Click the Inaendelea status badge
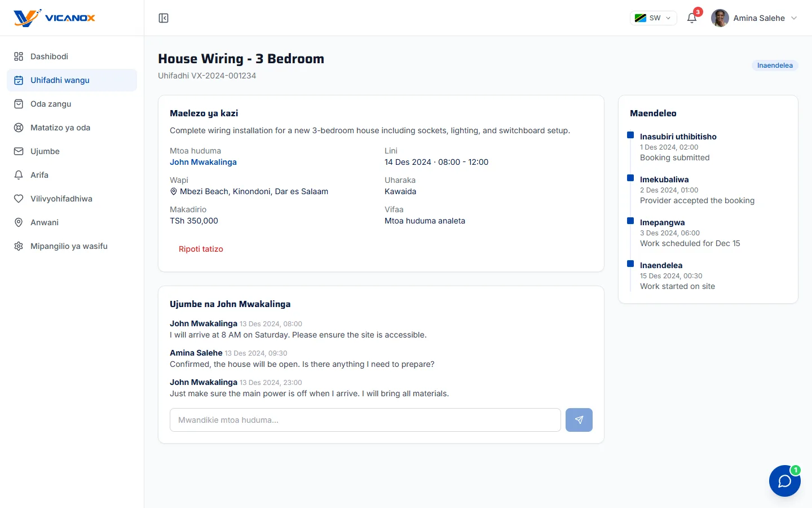812x508 pixels. 775,65
